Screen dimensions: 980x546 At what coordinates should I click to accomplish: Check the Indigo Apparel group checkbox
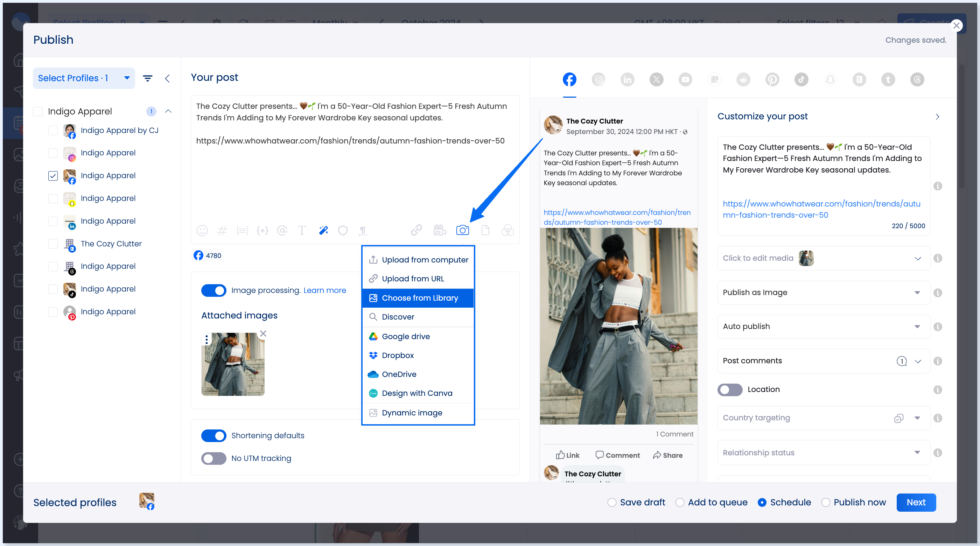click(x=38, y=111)
